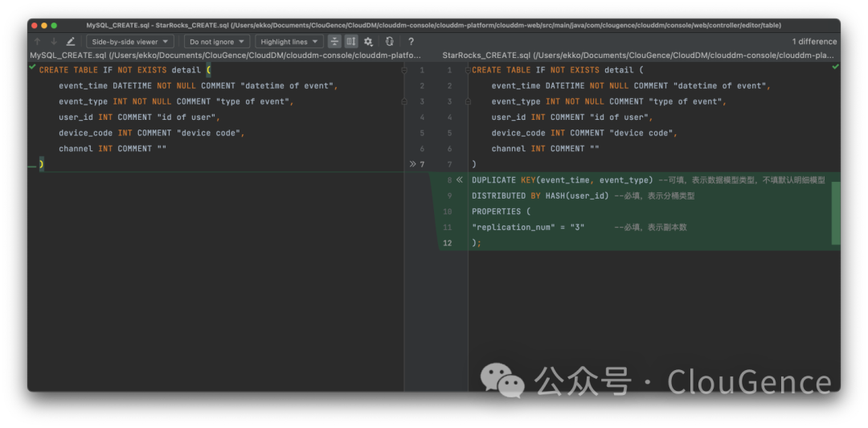Go to next difference arrow
The height and width of the screenshot is (428, 868).
[54, 42]
